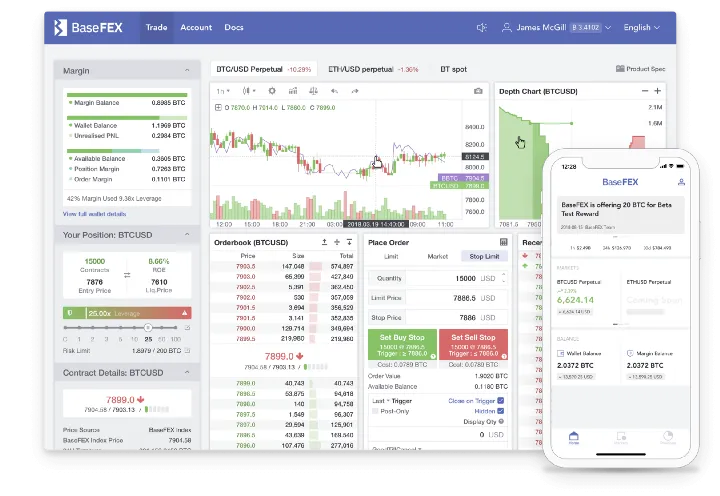720x496 pixels.
Task: Collapse the Contract Details: BTCUSD panel
Action: pos(187,372)
